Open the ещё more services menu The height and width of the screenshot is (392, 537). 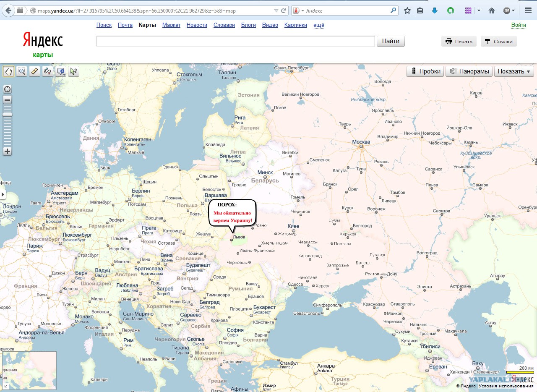click(319, 25)
